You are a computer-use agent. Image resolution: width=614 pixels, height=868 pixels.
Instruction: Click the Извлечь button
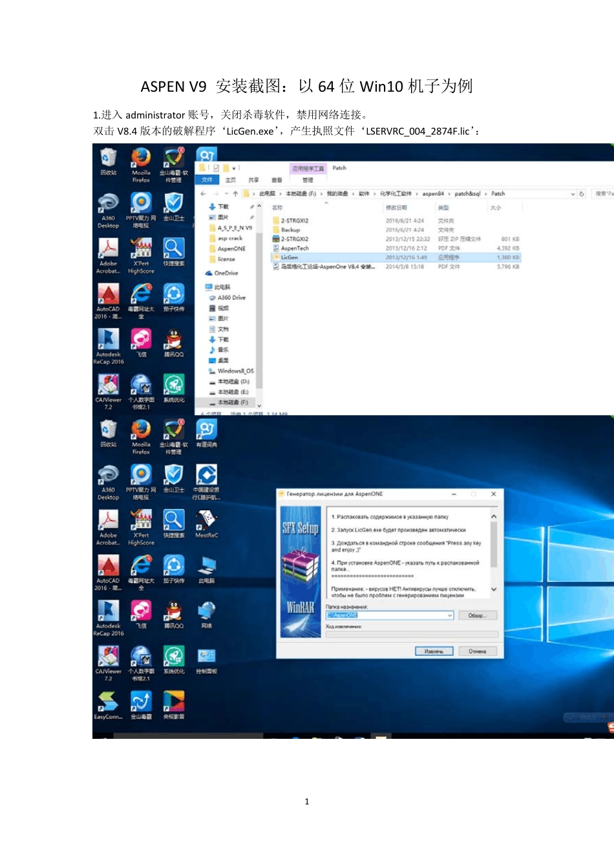[434, 651]
